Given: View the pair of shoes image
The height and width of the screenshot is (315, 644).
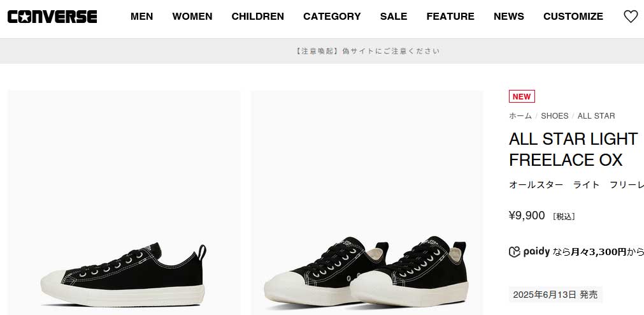Looking at the screenshot, I should [367, 203].
